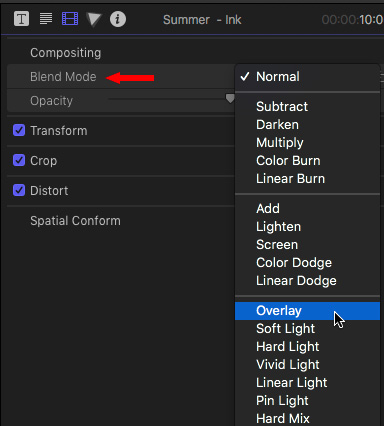Click the Blend Mode row label
The width and height of the screenshot is (384, 426).
(x=63, y=77)
